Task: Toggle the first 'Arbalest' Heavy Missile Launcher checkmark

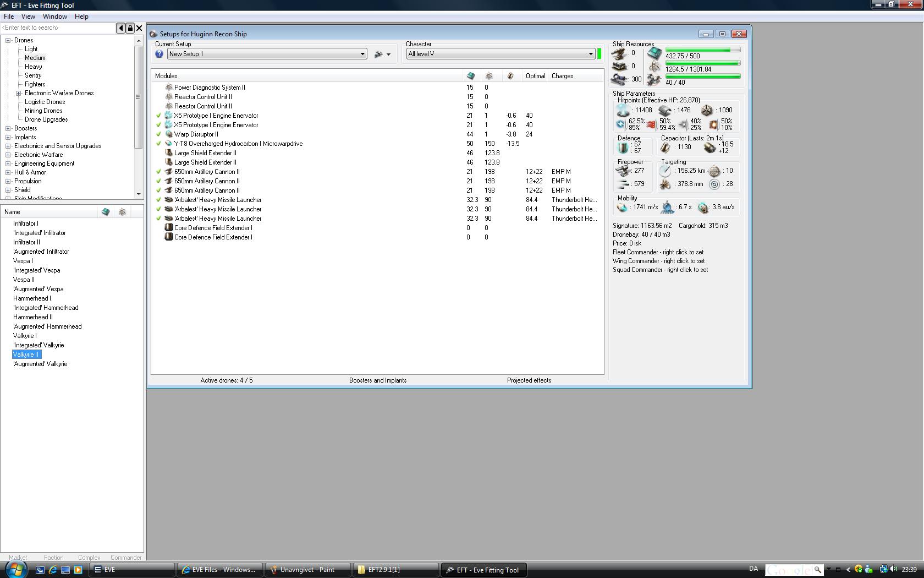Action: [x=158, y=200]
